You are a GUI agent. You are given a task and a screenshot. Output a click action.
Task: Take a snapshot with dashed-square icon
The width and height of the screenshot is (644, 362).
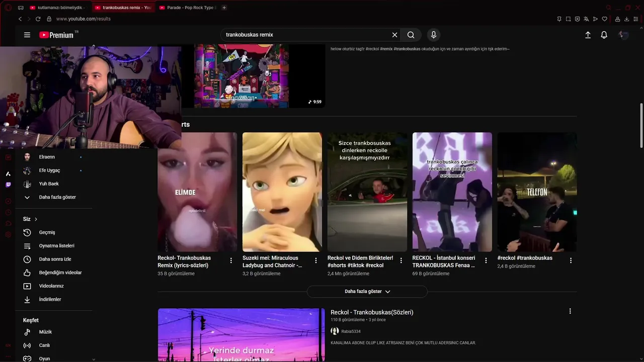pyautogui.click(x=568, y=19)
